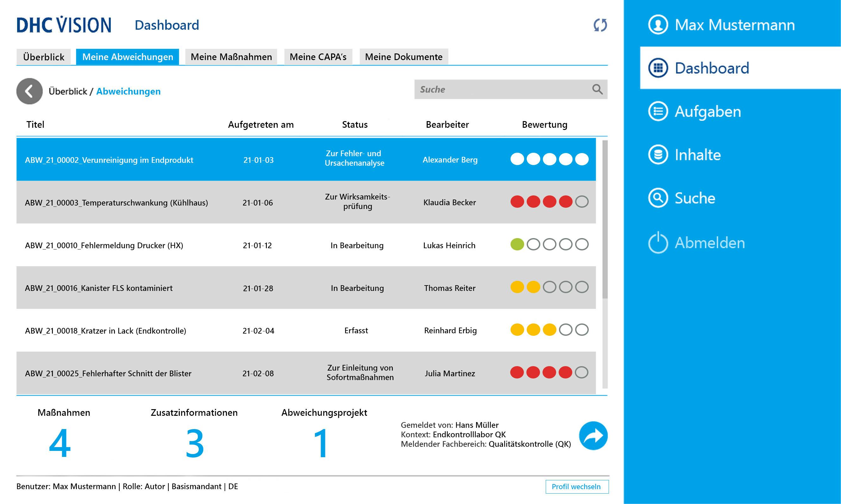
Task: Refresh the dashboard with the reload icon
Action: tap(600, 25)
